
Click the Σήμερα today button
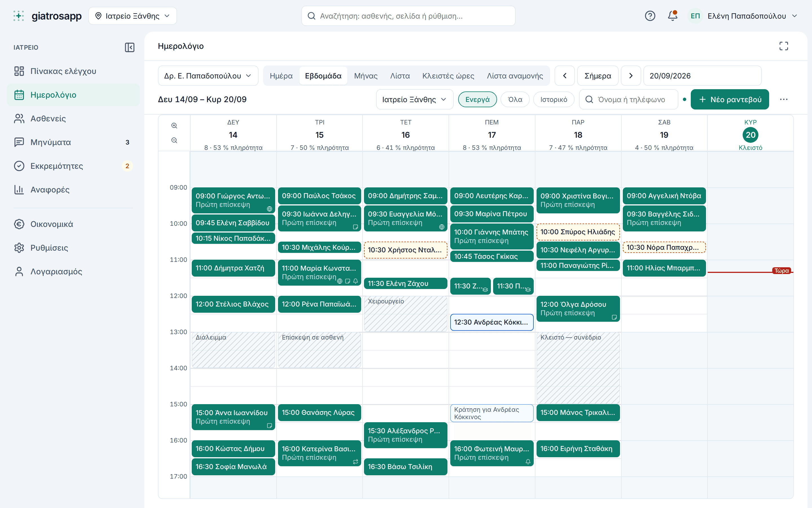pyautogui.click(x=598, y=76)
